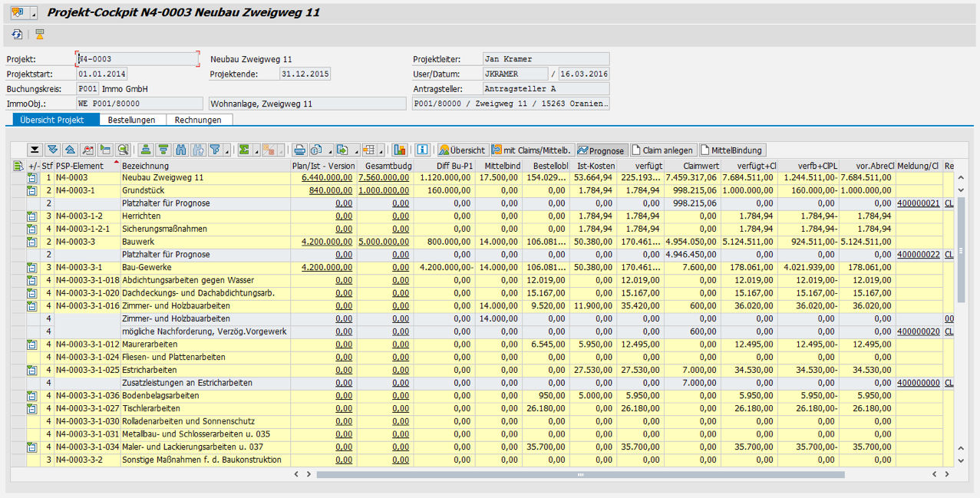Toggle the N4-0003-1 Grundstück row node icon
The image size is (980, 498).
point(32,191)
